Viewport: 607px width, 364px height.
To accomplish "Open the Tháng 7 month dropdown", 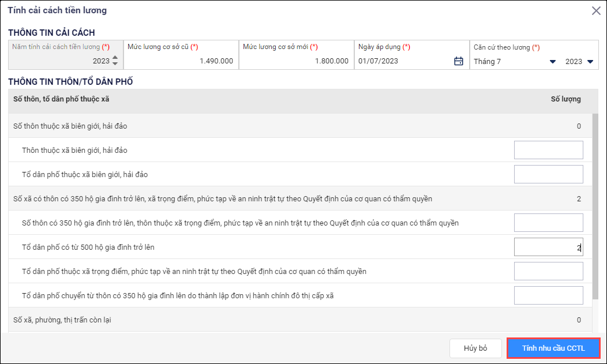I will click(552, 62).
